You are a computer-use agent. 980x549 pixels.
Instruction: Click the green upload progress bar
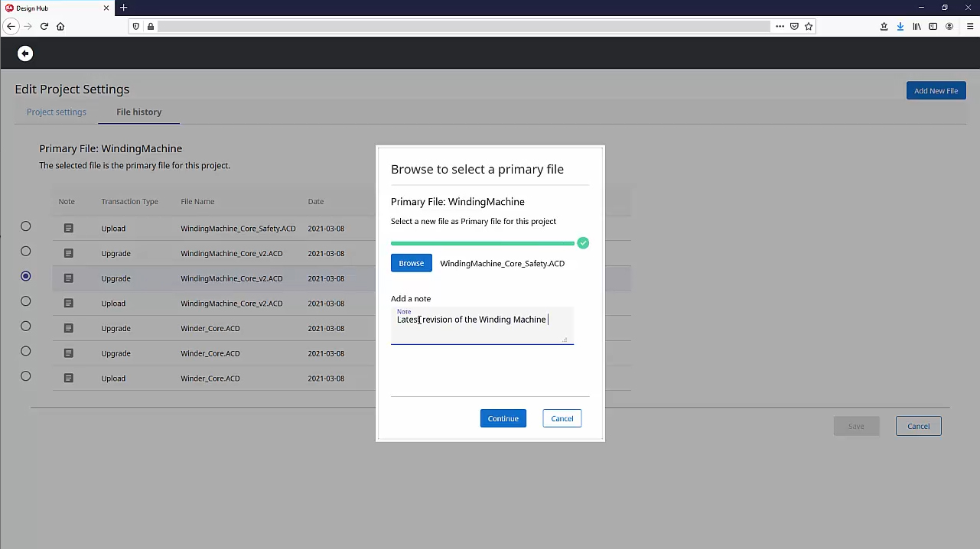tap(482, 243)
